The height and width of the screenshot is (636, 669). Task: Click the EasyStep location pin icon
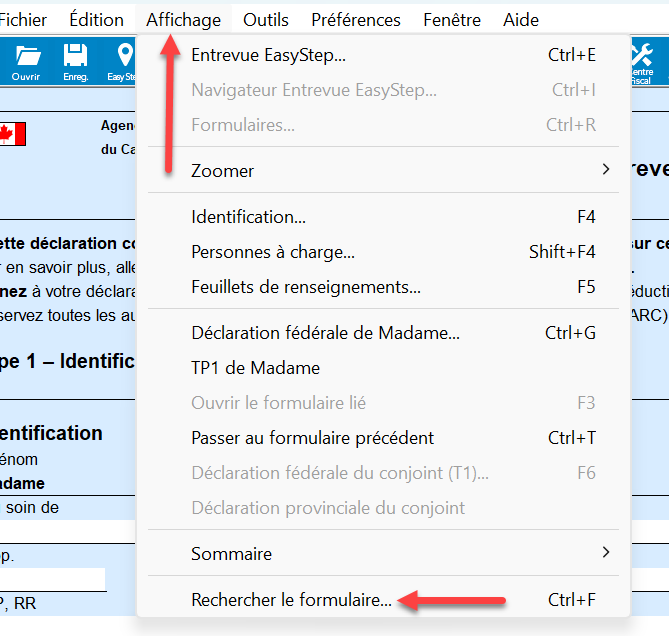124,58
